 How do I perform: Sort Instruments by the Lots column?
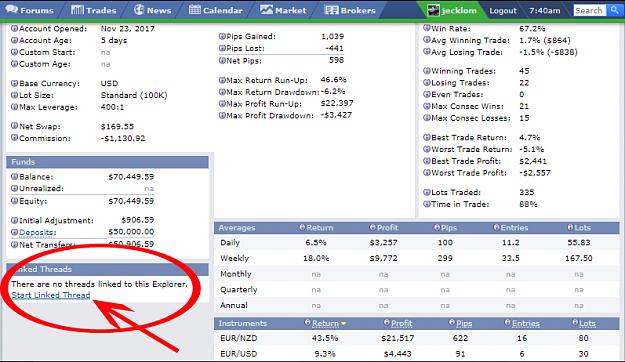pyautogui.click(x=587, y=323)
